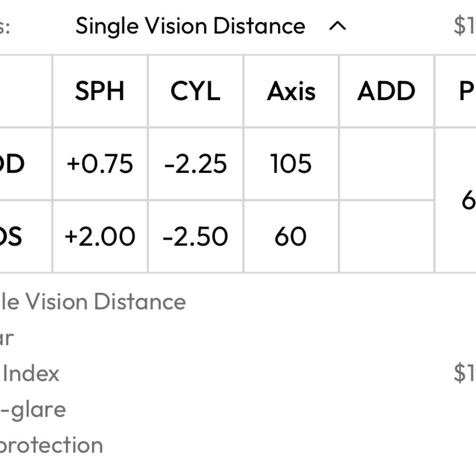Click the Index lens option text
The width and height of the screenshot is (476, 476).
point(30,374)
